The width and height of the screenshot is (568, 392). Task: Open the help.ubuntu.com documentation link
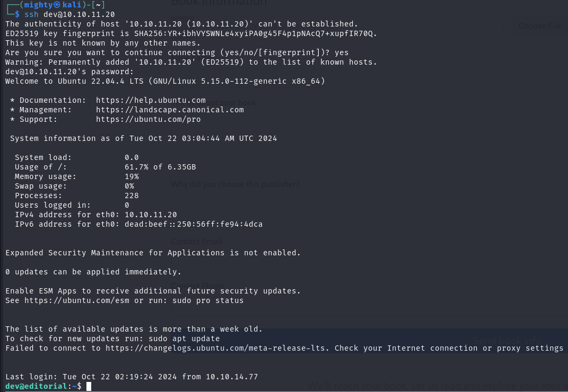point(151,100)
